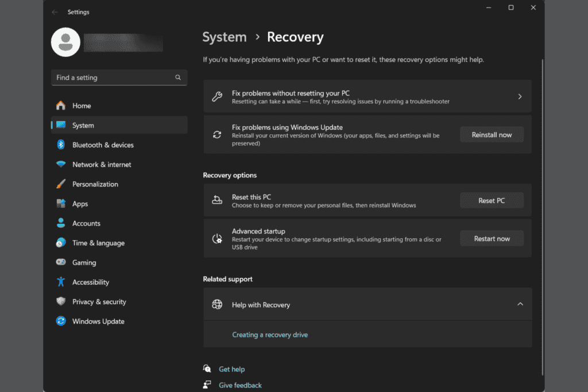Click the Network wifi icon

(61, 164)
